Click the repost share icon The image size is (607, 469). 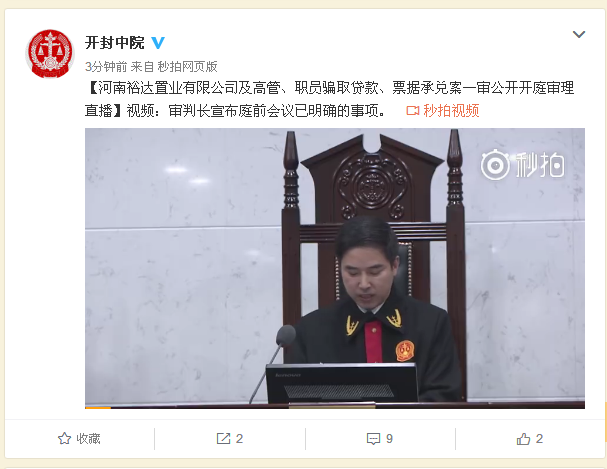(x=223, y=438)
